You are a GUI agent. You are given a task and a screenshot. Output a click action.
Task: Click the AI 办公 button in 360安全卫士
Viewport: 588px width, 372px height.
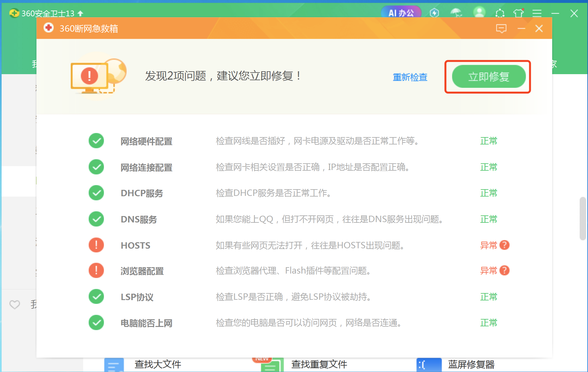[x=401, y=13]
